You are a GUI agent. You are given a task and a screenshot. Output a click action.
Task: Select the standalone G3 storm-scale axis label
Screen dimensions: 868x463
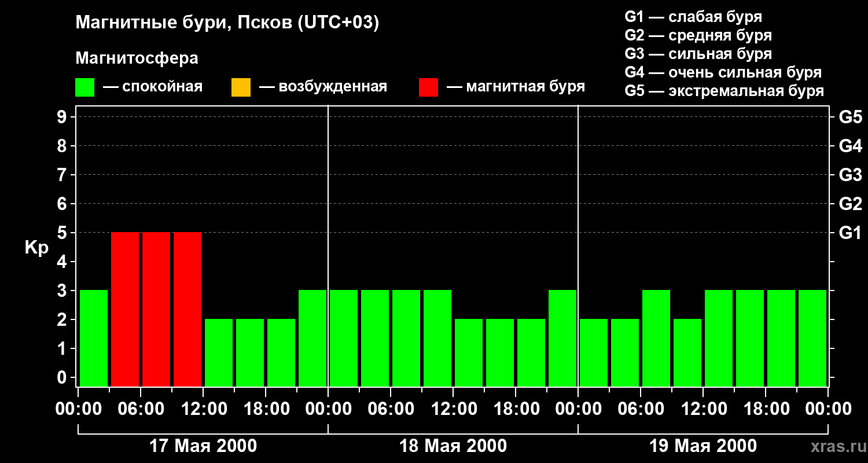coord(850,175)
